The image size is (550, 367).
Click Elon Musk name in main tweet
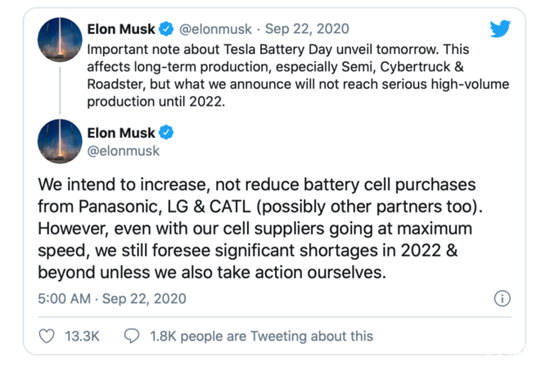point(121,133)
